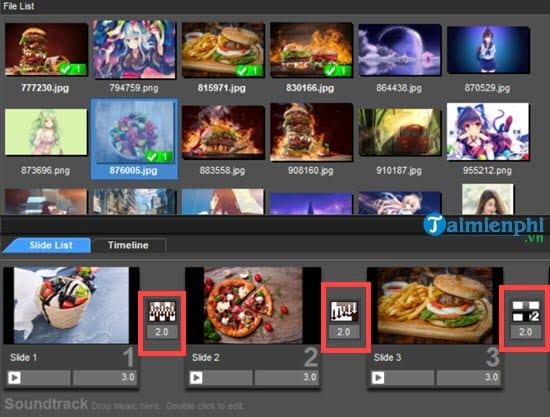
Task: Click the 794759.png file name
Action: point(134,88)
